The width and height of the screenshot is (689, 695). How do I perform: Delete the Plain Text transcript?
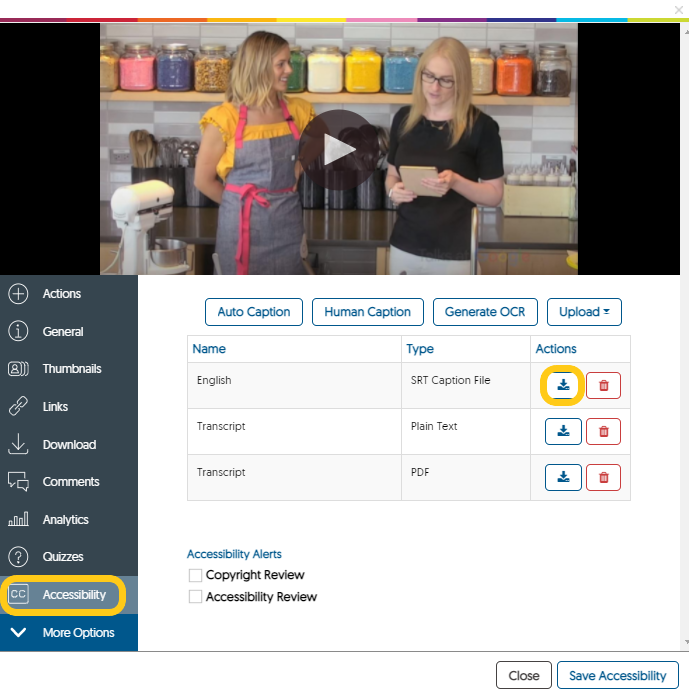(603, 432)
